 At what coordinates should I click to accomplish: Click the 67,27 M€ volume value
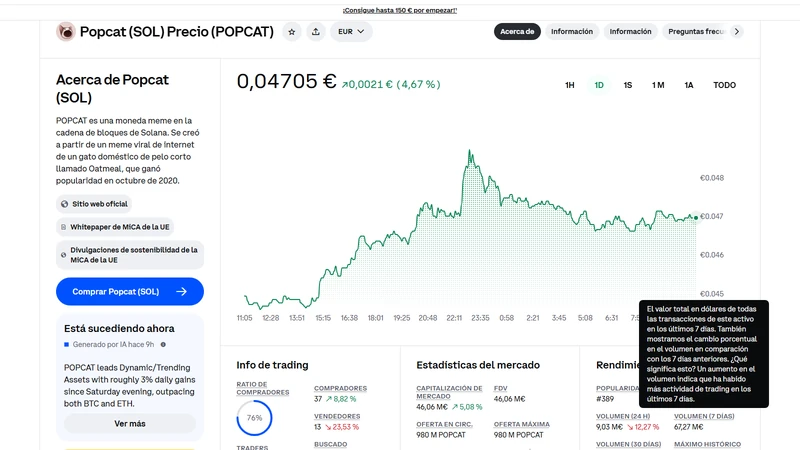[x=689, y=427]
